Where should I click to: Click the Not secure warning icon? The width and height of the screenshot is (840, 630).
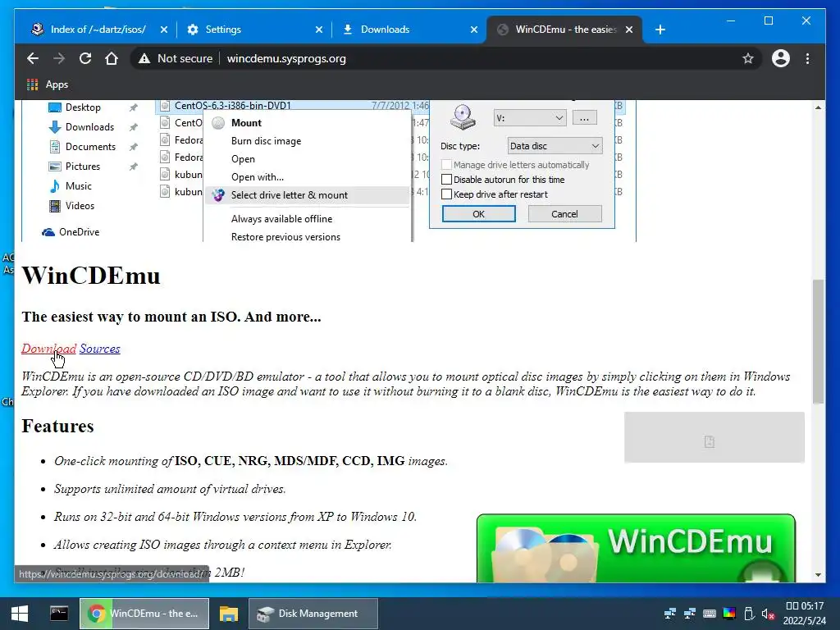(x=144, y=58)
